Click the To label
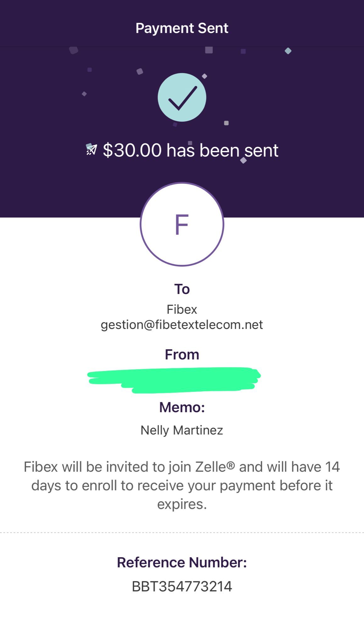 [182, 289]
